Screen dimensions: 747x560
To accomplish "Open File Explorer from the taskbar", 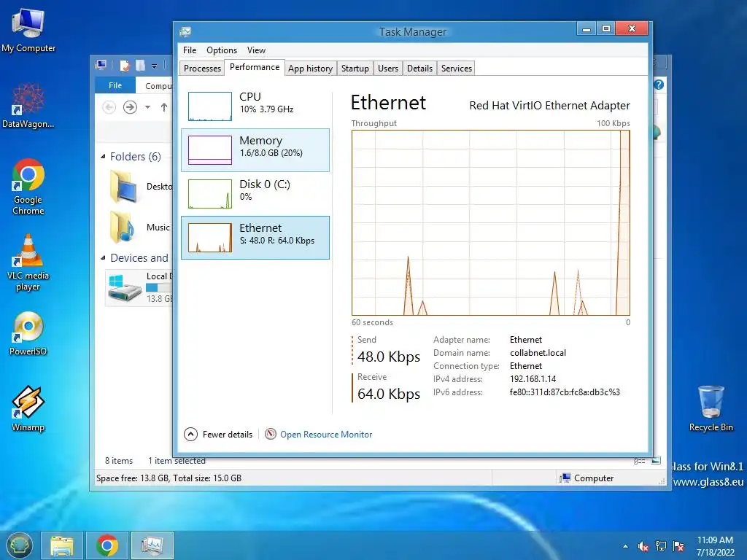I will click(62, 545).
